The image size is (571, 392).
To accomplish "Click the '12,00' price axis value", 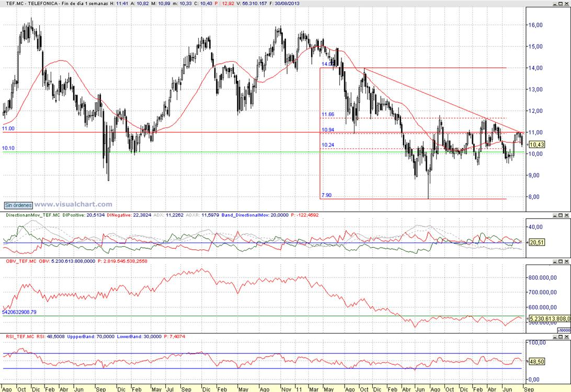I will tap(535, 111).
